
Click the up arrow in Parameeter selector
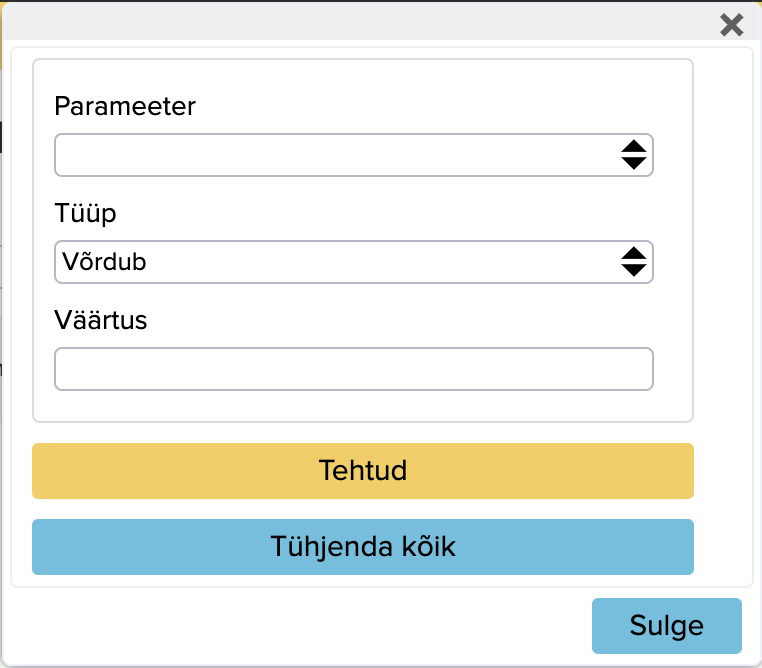(633, 147)
